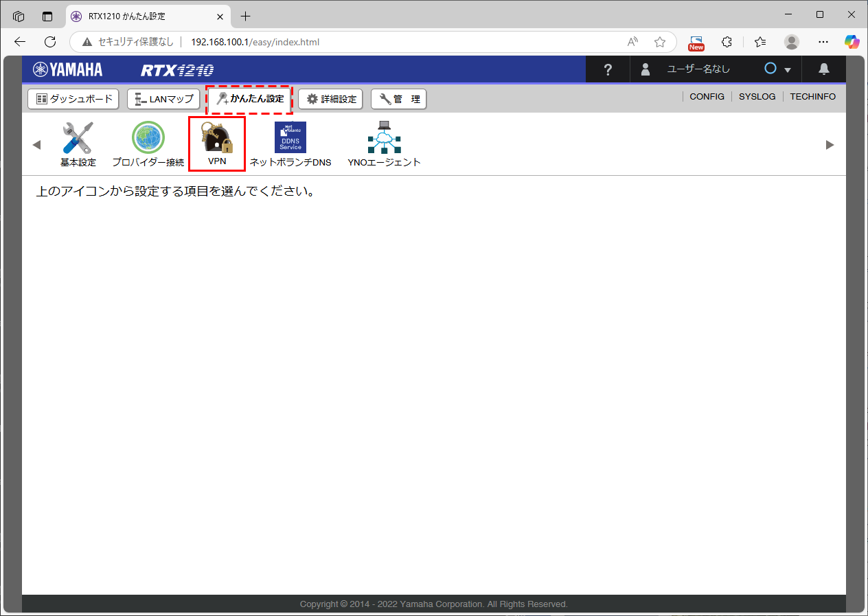
Task: Open new browser tab with plus
Action: (245, 16)
